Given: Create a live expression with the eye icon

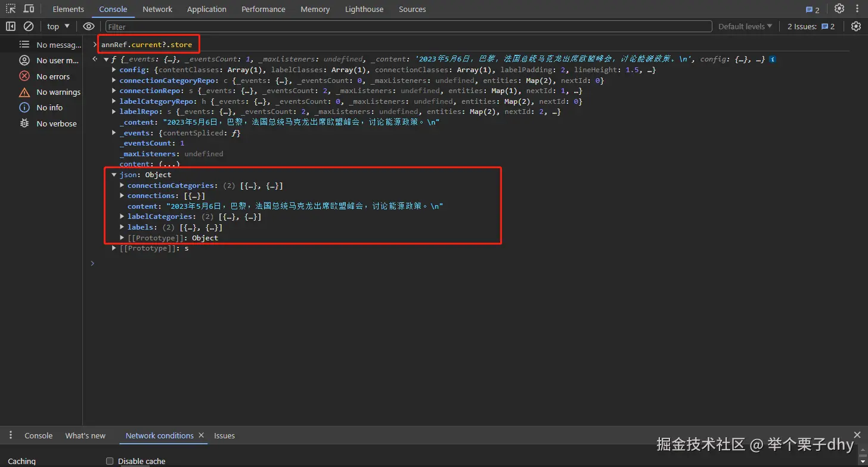Looking at the screenshot, I should pos(89,26).
